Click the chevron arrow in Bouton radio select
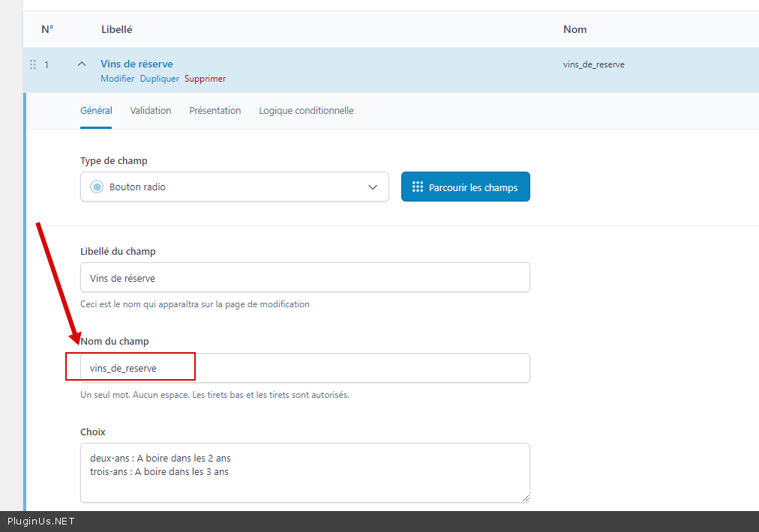759x532 pixels. [x=373, y=187]
